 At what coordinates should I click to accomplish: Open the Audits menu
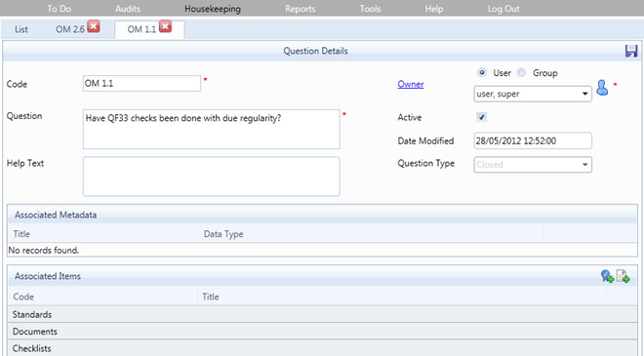tap(127, 9)
